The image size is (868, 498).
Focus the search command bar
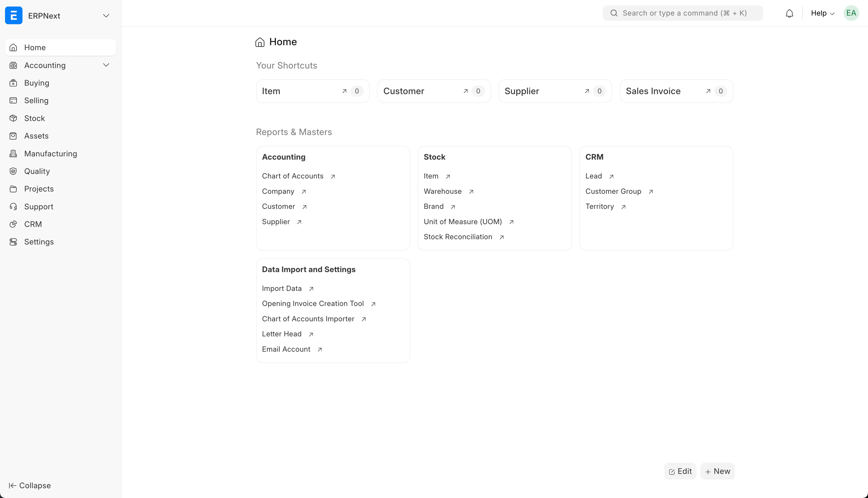pyautogui.click(x=683, y=13)
